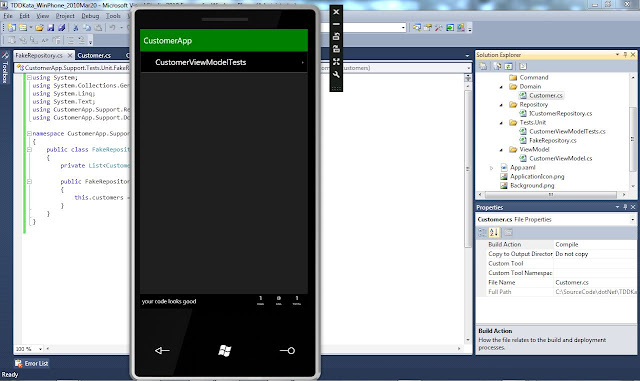The width and height of the screenshot is (640, 381).
Task: Click the Open File folder icon
Action: pos(39,27)
